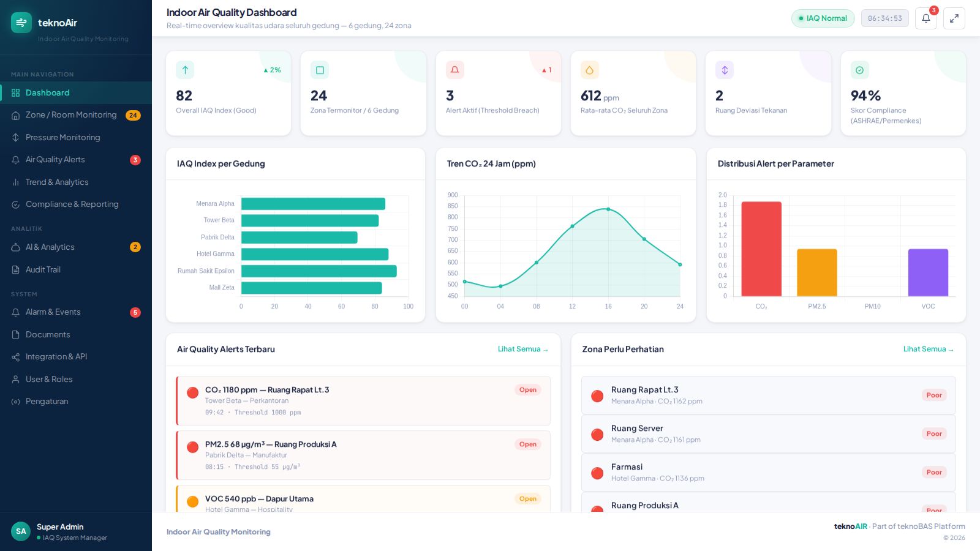Screen dimensions: 980x551
Task: Click "Hotel Gamma · CO₂ 1136 ppm" text
Action: (658, 479)
